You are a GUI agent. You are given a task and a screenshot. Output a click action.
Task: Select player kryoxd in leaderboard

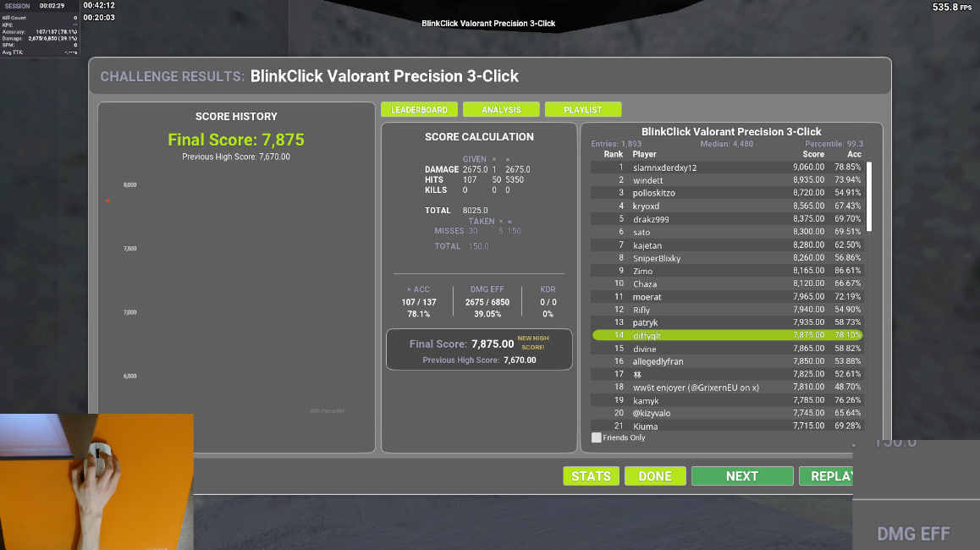click(727, 206)
